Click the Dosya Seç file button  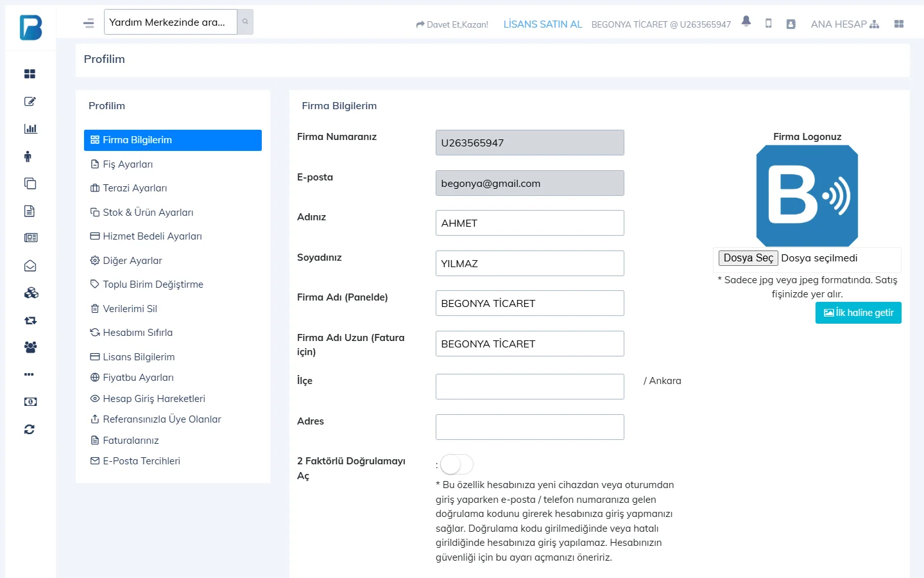[x=748, y=258]
